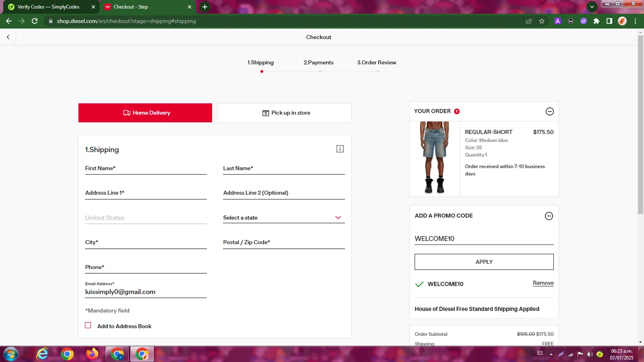Open a new browser tab
644x362 pixels.
[x=205, y=7]
